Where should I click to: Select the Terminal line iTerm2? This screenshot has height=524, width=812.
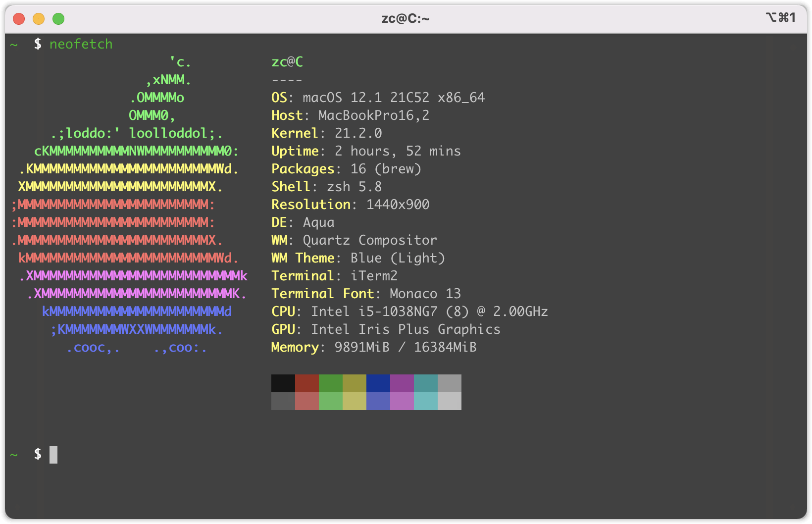[335, 276]
